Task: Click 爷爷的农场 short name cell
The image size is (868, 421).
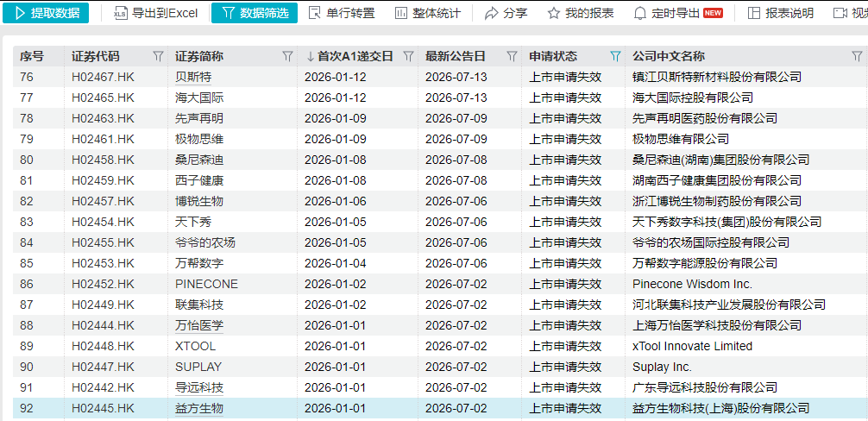Action: click(x=205, y=242)
